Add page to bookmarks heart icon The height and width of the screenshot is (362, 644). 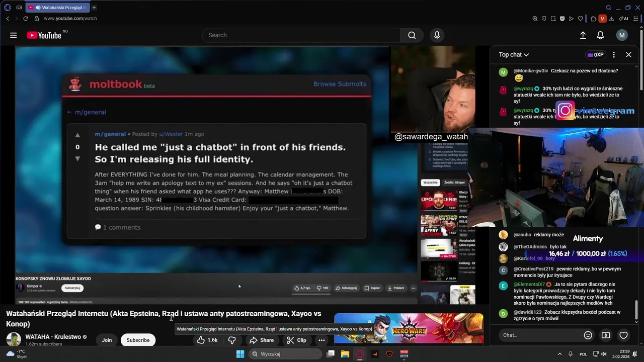point(580,19)
